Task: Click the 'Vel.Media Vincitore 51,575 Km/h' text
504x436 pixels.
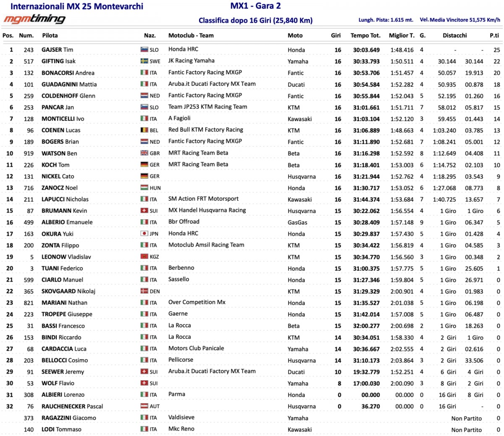Action: tap(460, 20)
